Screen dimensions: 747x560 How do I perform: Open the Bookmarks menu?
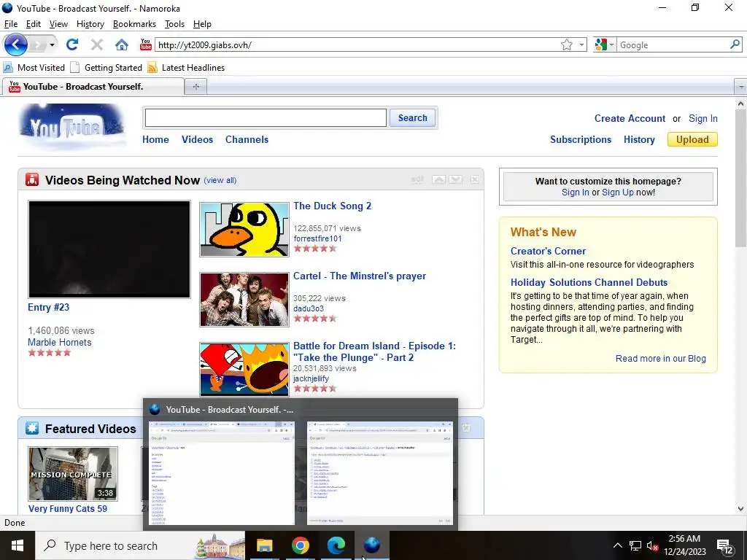pyautogui.click(x=134, y=24)
